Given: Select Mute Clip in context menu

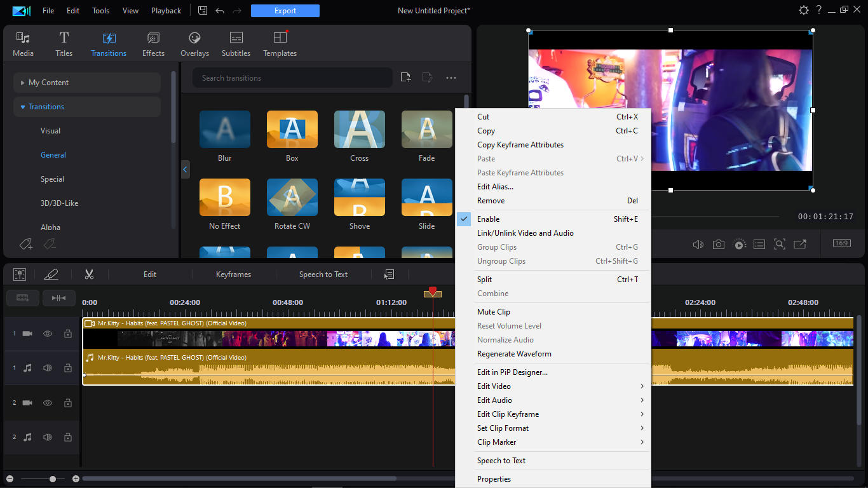Looking at the screenshot, I should click(494, 312).
